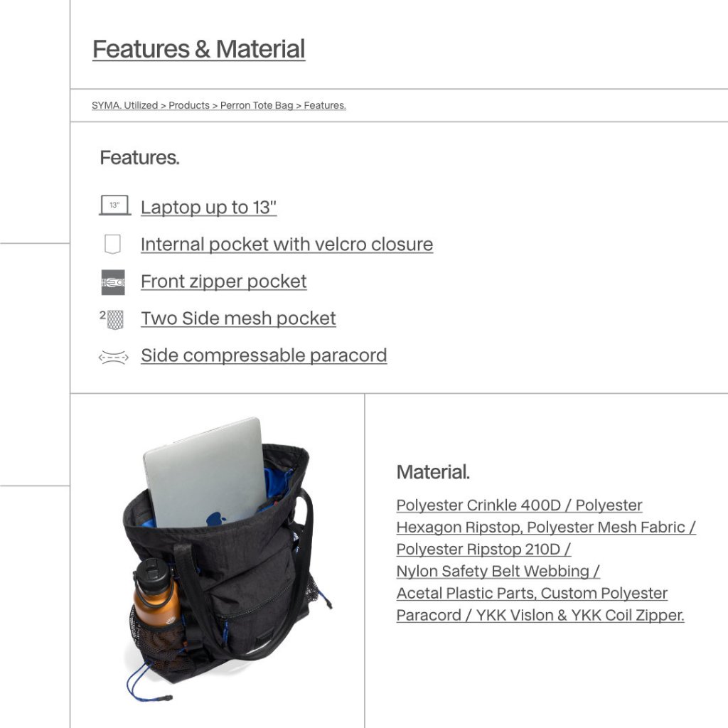Open 'Internal pocket with velcro closure' link

click(287, 245)
